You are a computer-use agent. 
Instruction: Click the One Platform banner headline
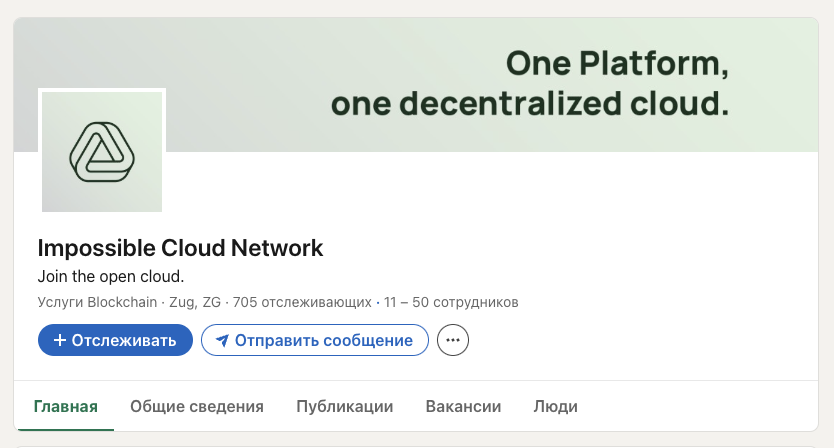616,64
